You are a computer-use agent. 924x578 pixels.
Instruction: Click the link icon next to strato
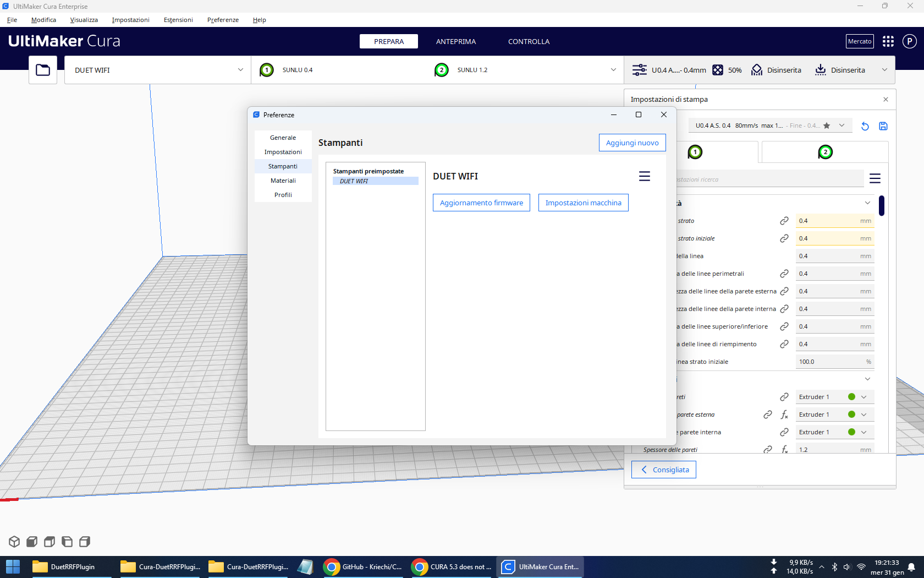tap(784, 221)
